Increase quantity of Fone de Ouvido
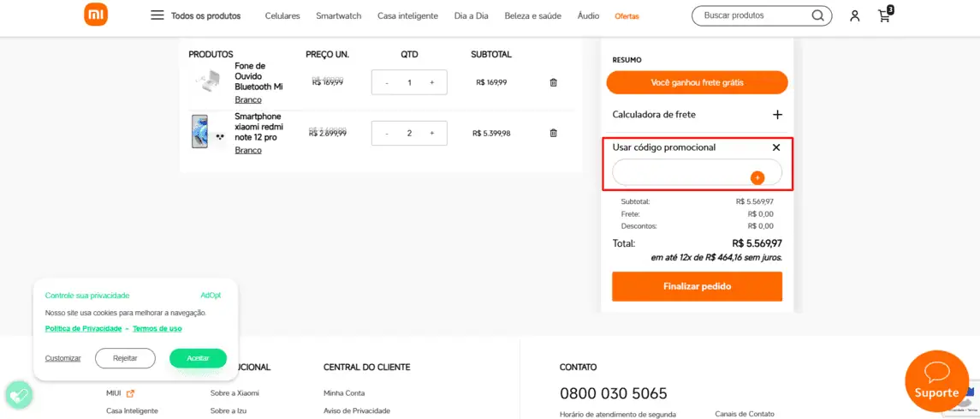The image size is (980, 419). pos(432,82)
